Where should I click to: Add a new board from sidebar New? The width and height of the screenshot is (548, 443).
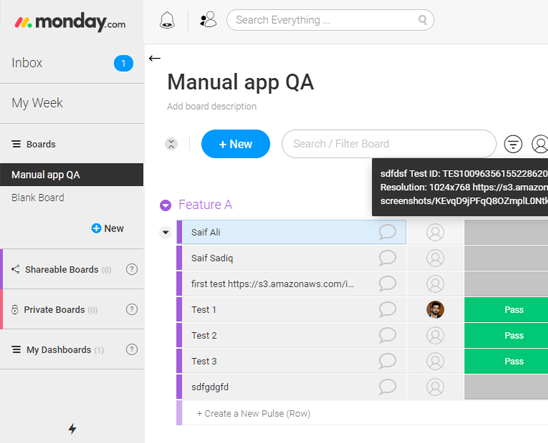pos(108,228)
